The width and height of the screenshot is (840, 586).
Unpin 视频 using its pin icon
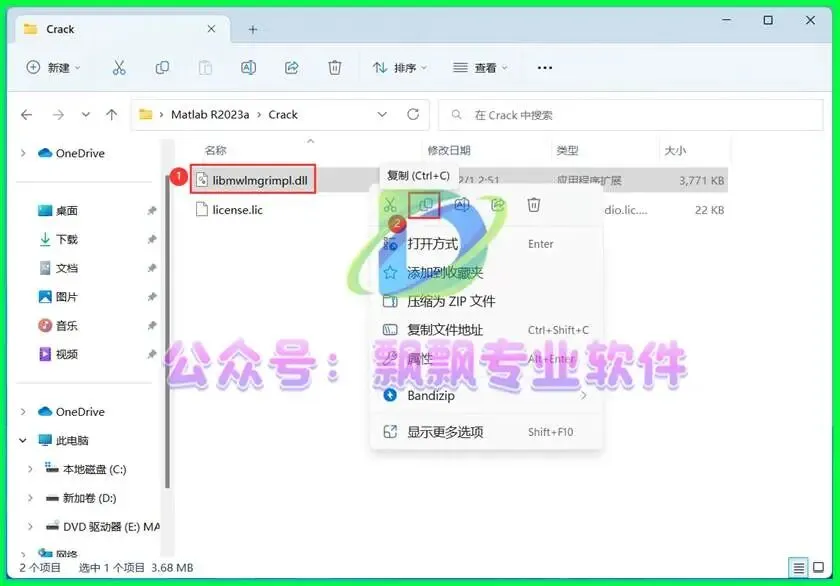coord(152,354)
